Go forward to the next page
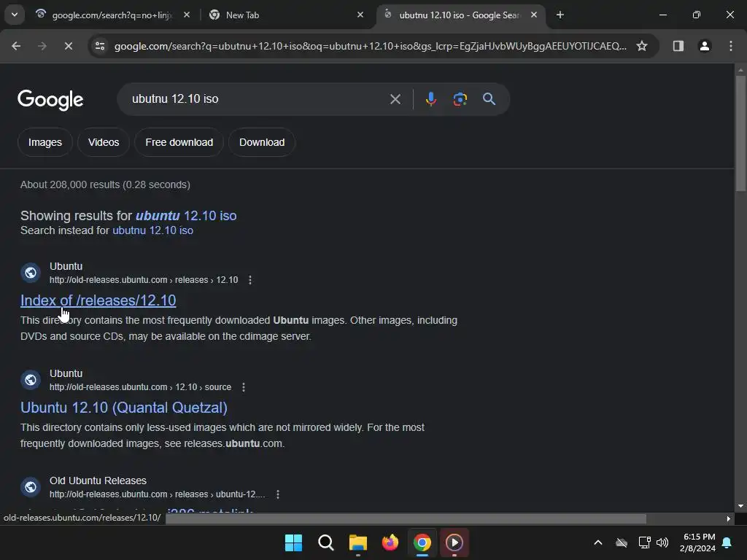This screenshot has height=560, width=747. click(x=42, y=46)
